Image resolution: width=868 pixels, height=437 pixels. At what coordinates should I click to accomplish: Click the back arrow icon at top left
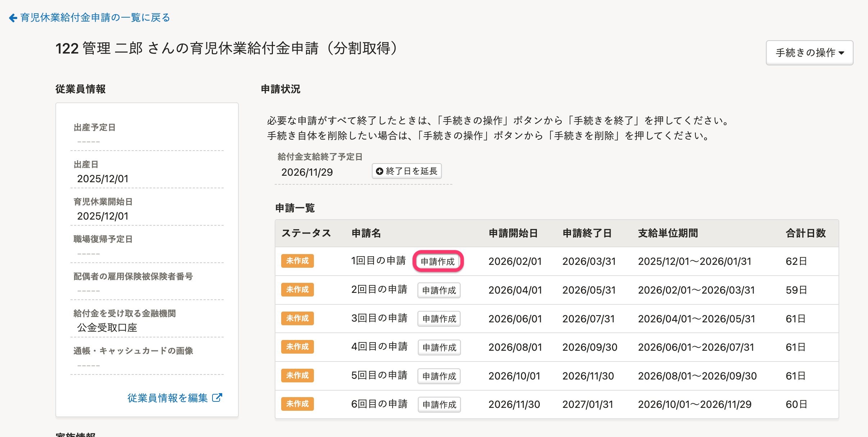tap(13, 18)
